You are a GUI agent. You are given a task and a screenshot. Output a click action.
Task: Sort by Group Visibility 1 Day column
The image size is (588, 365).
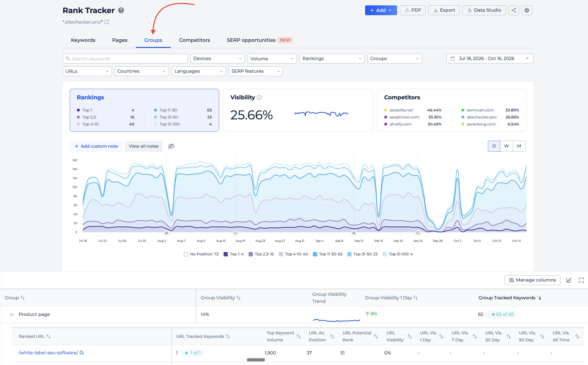click(x=416, y=298)
